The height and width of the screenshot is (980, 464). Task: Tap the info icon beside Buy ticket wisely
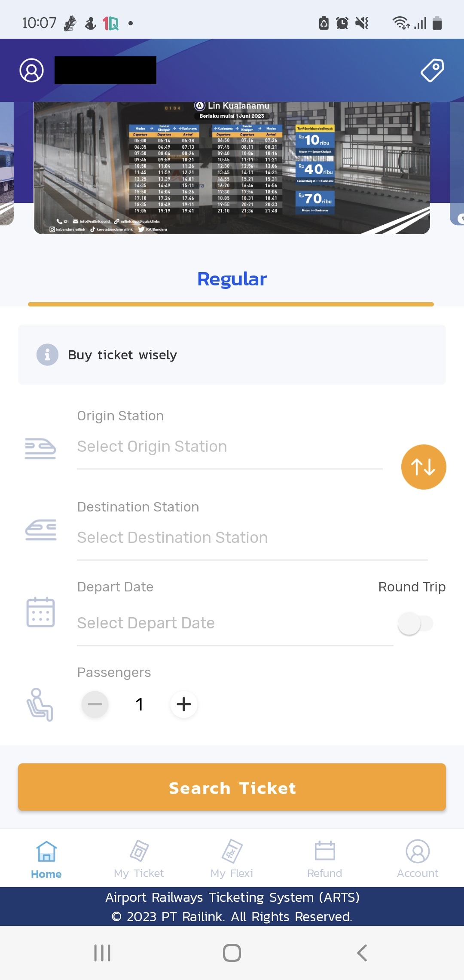click(47, 355)
